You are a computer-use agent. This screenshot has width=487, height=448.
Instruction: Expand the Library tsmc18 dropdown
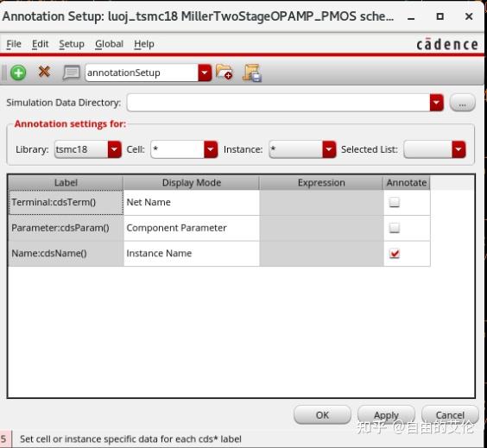114,149
